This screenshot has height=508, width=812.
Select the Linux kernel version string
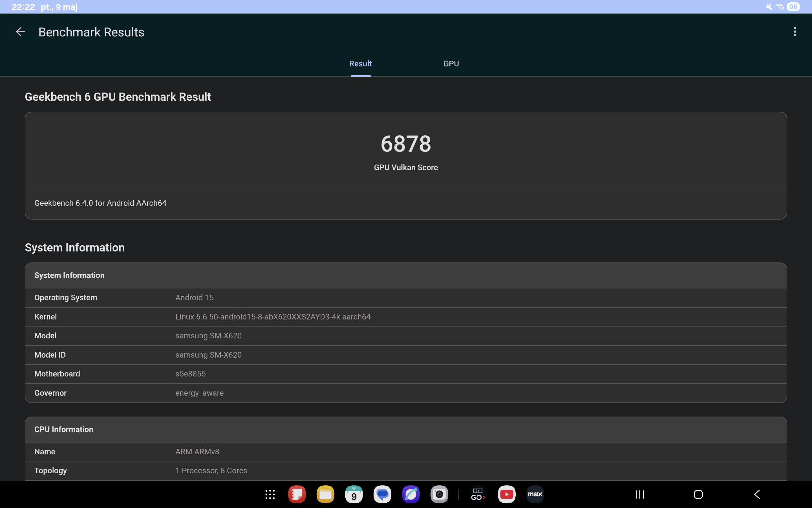pos(273,317)
